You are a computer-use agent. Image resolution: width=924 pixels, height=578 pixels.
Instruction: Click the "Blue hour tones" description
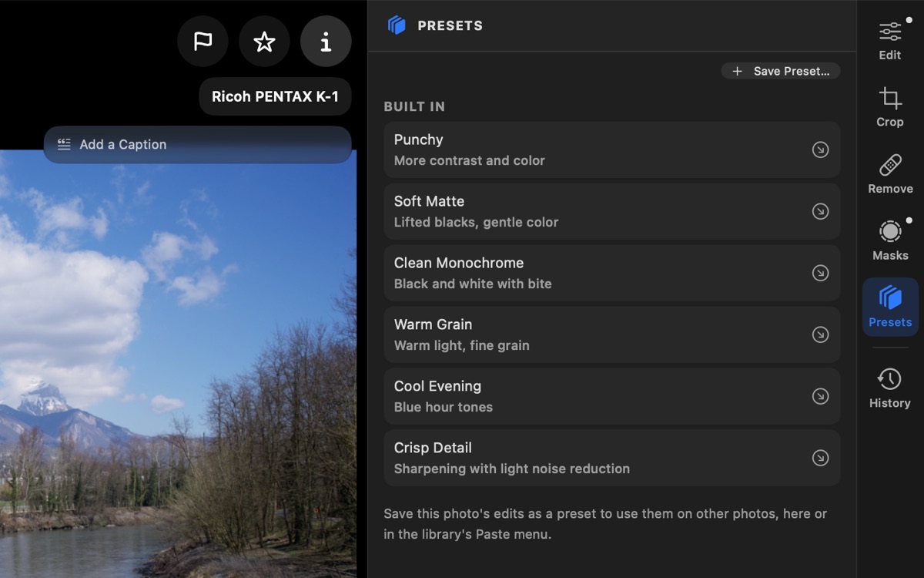pos(444,407)
